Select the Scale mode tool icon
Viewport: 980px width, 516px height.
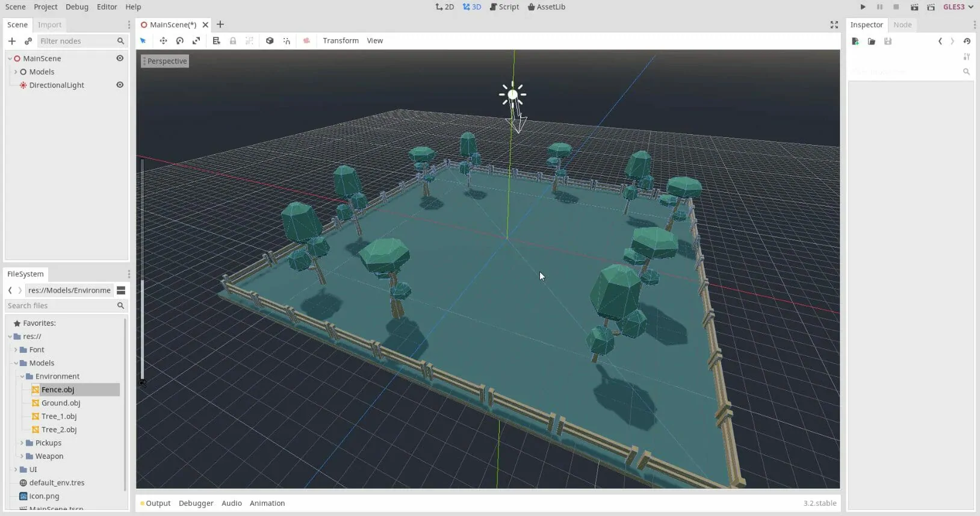[196, 41]
